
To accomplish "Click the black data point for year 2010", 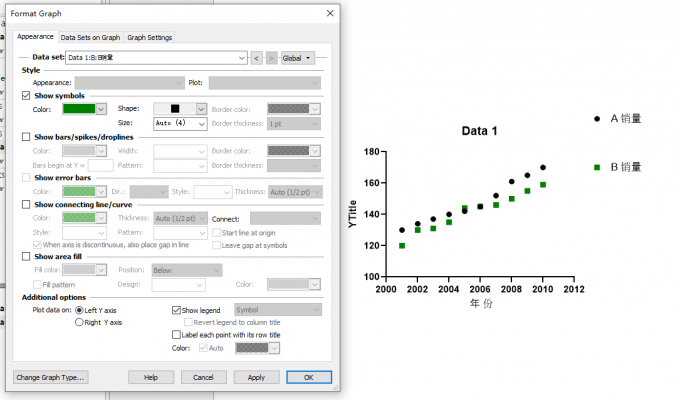I will click(x=543, y=167).
